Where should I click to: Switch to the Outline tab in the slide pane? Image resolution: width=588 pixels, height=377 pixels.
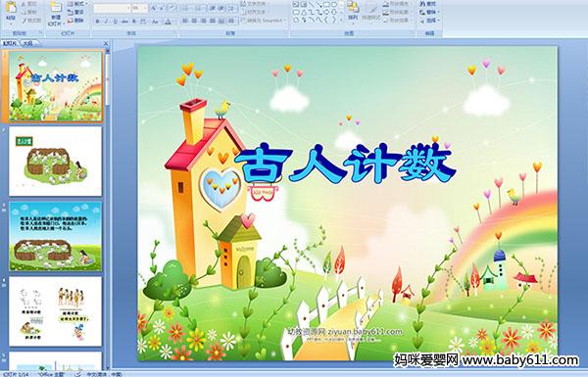tap(28, 43)
